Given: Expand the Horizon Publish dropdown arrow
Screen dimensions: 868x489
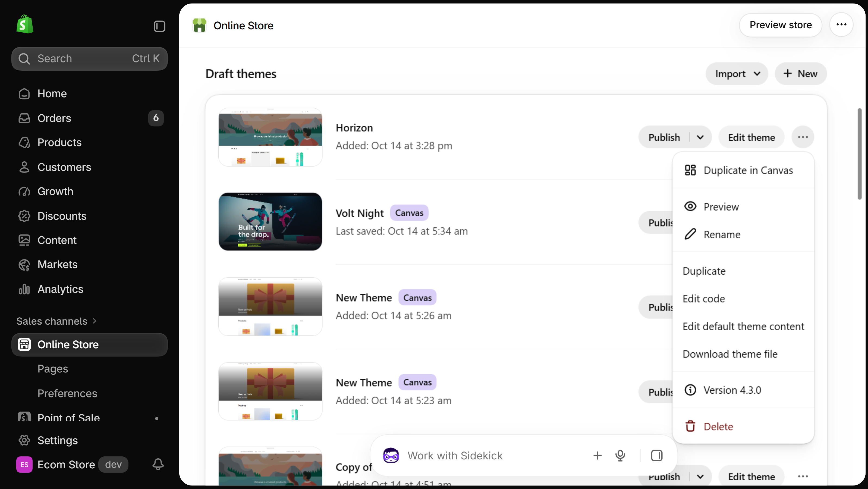Looking at the screenshot, I should 700,137.
